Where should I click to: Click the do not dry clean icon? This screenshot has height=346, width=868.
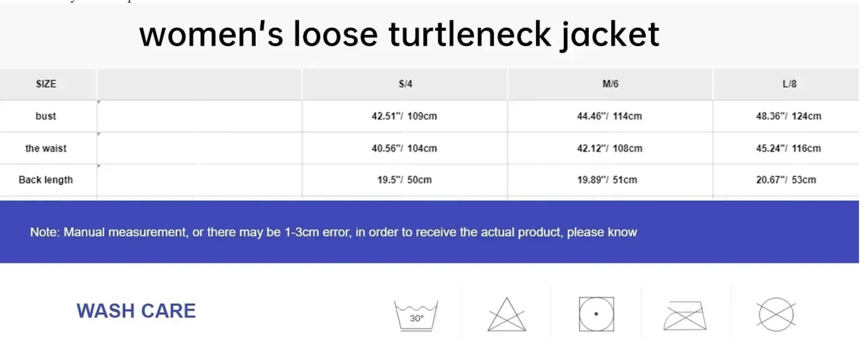(x=776, y=315)
